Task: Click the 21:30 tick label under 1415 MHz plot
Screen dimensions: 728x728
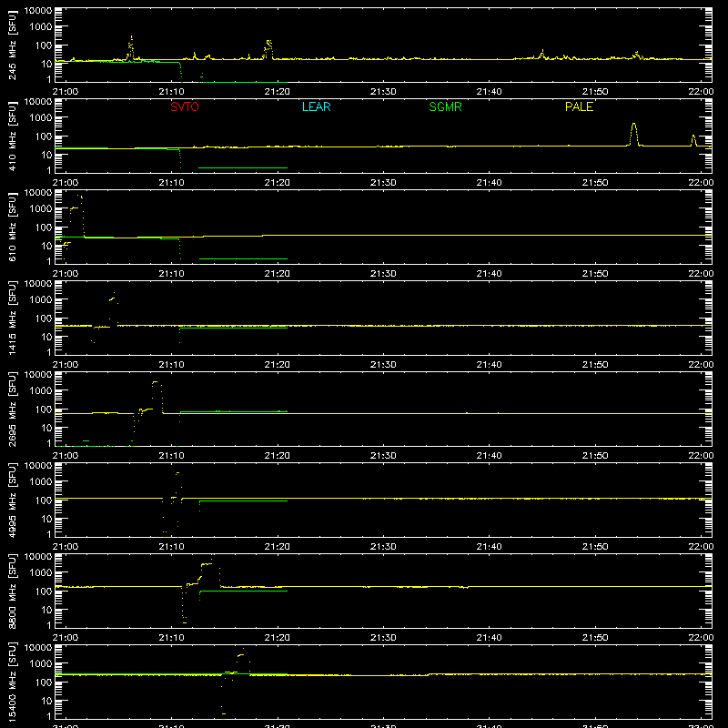Action: tap(383, 365)
